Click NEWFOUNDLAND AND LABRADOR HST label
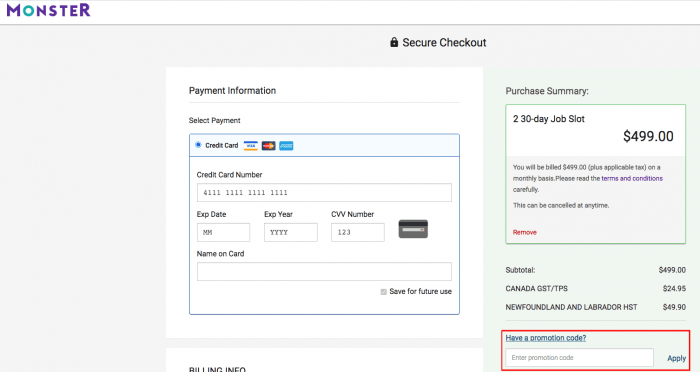The height and width of the screenshot is (372, 700). pyautogui.click(x=571, y=307)
